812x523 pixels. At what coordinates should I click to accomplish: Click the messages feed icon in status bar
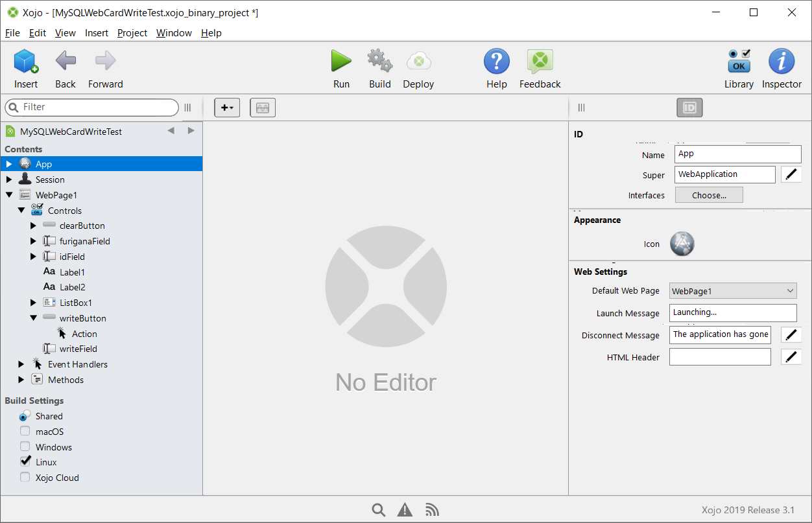point(432,510)
